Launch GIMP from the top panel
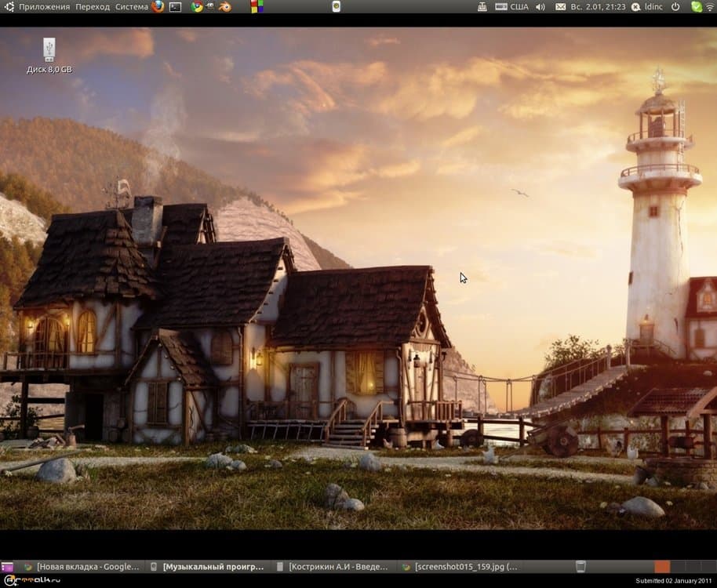The height and width of the screenshot is (588, 717). (x=210, y=6)
